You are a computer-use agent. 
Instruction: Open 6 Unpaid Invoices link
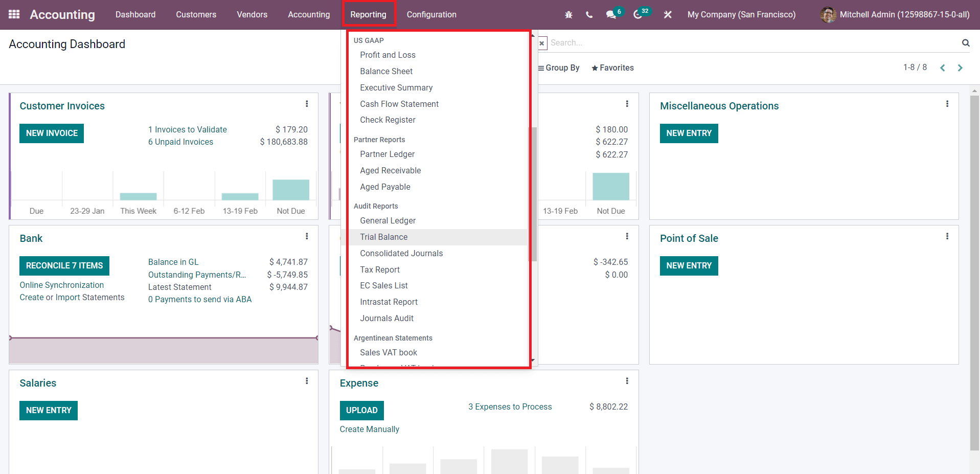click(x=180, y=142)
